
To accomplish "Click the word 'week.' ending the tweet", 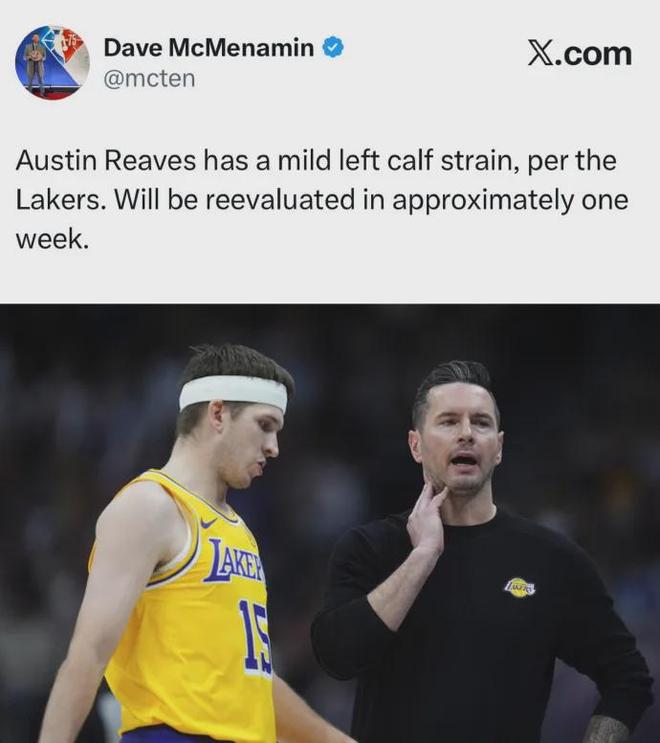I will pyautogui.click(x=52, y=239).
